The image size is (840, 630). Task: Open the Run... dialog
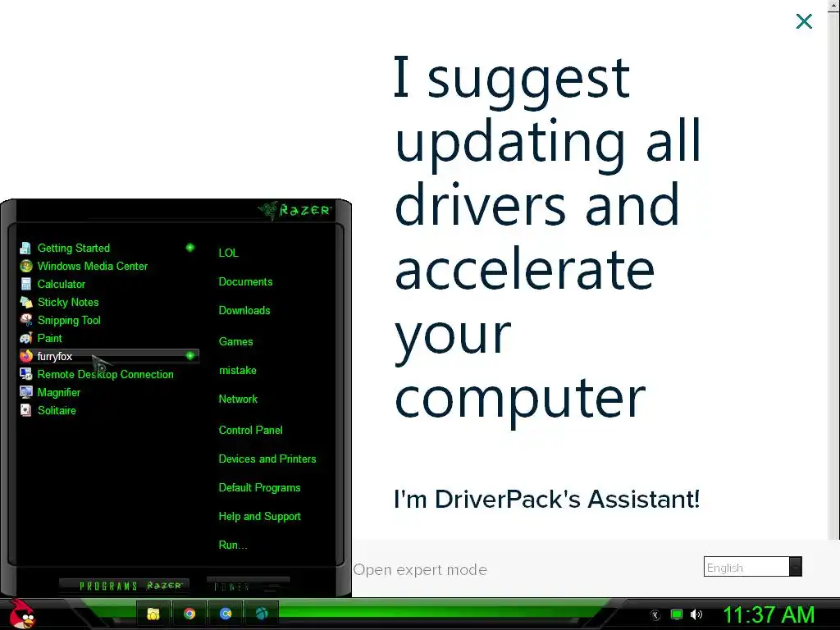[233, 546]
